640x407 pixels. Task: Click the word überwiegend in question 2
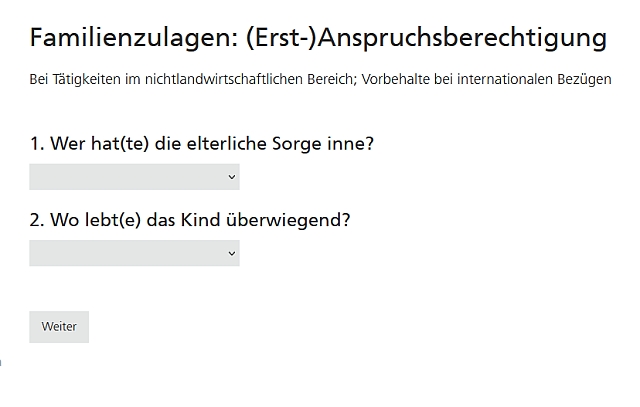click(x=288, y=220)
